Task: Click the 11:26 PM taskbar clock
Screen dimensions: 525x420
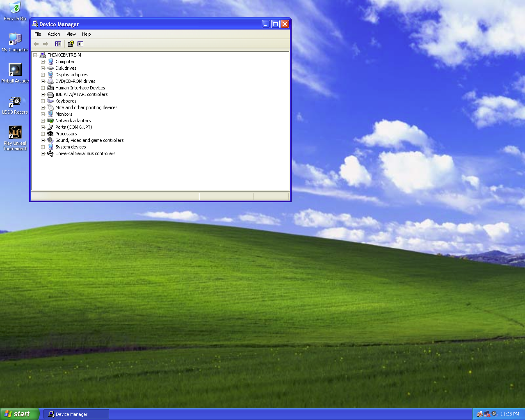Action: (x=510, y=414)
